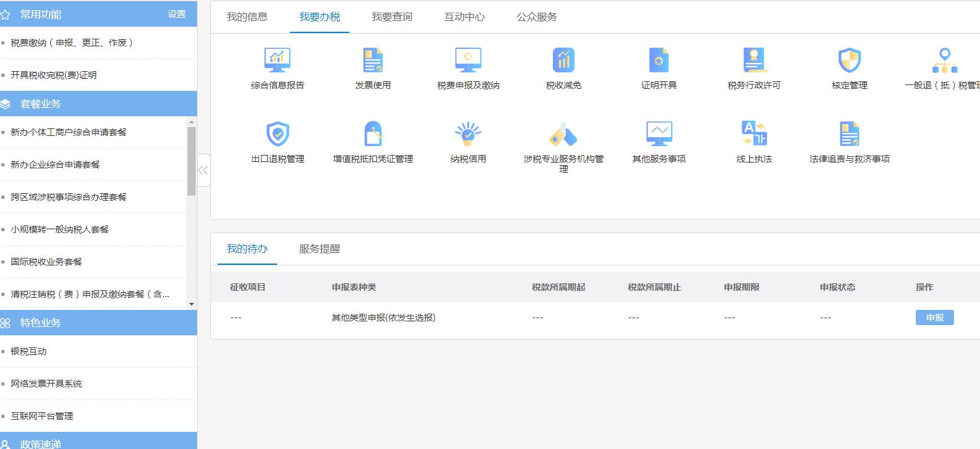This screenshot has width=980, height=449.
Task: Click the 申报 button
Action: click(934, 317)
